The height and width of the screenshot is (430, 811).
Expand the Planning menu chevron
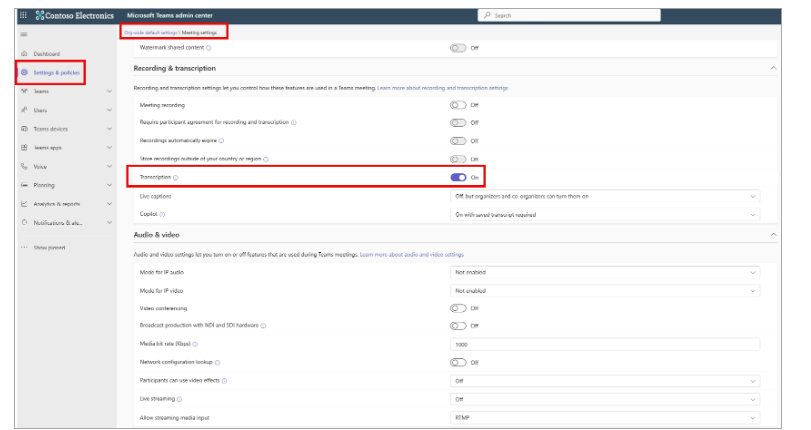pos(109,185)
